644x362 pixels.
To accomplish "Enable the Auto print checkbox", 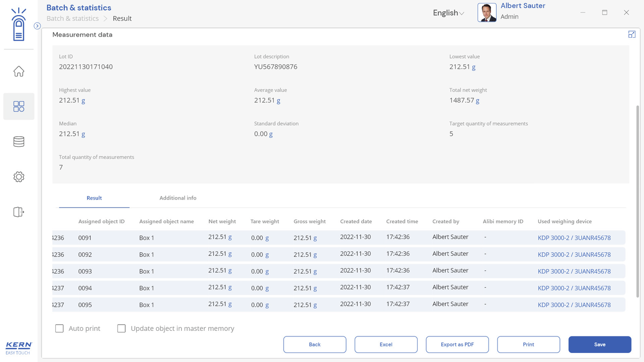I will (59, 328).
